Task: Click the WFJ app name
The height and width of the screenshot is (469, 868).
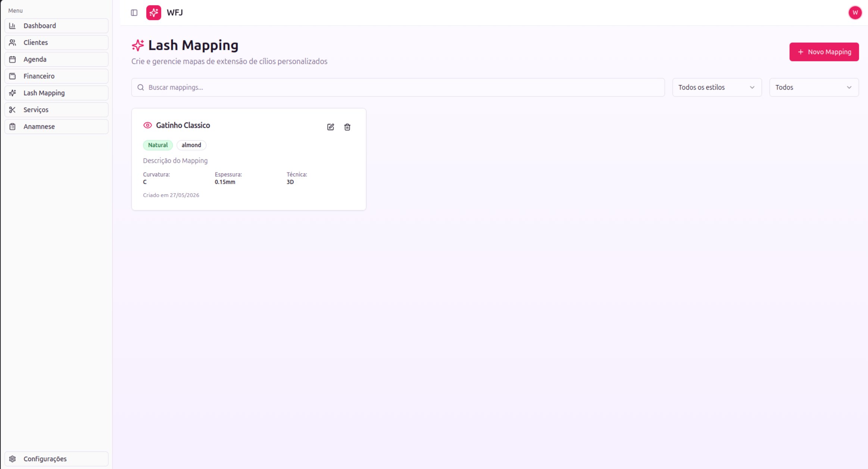Action: click(x=175, y=13)
